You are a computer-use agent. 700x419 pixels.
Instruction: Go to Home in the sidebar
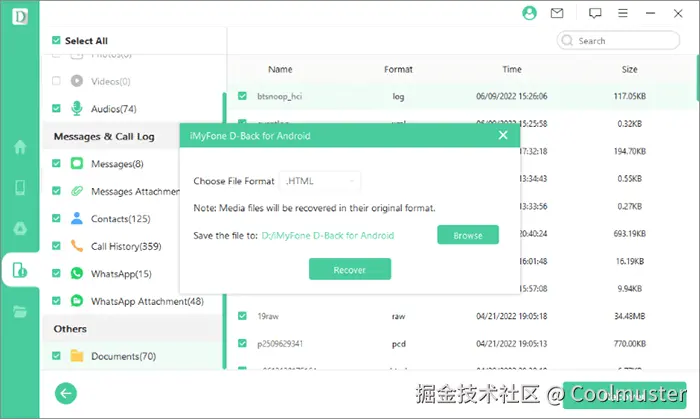(x=20, y=146)
